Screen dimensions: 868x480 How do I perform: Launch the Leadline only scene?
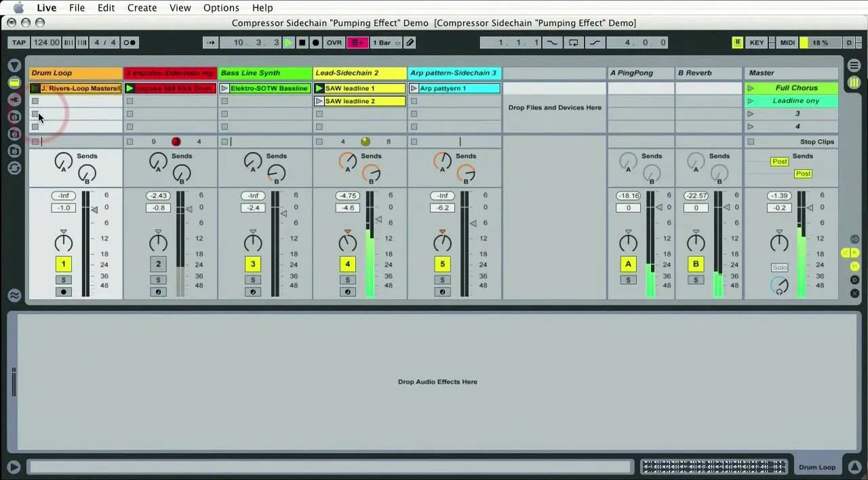751,101
